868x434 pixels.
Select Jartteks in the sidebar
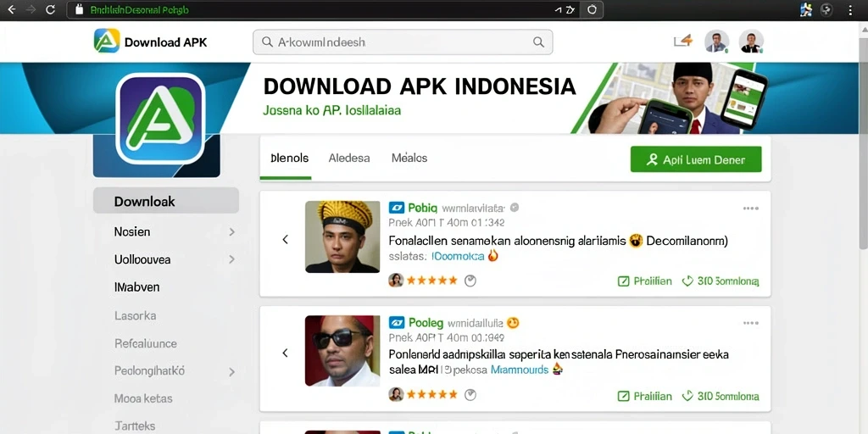click(x=135, y=426)
